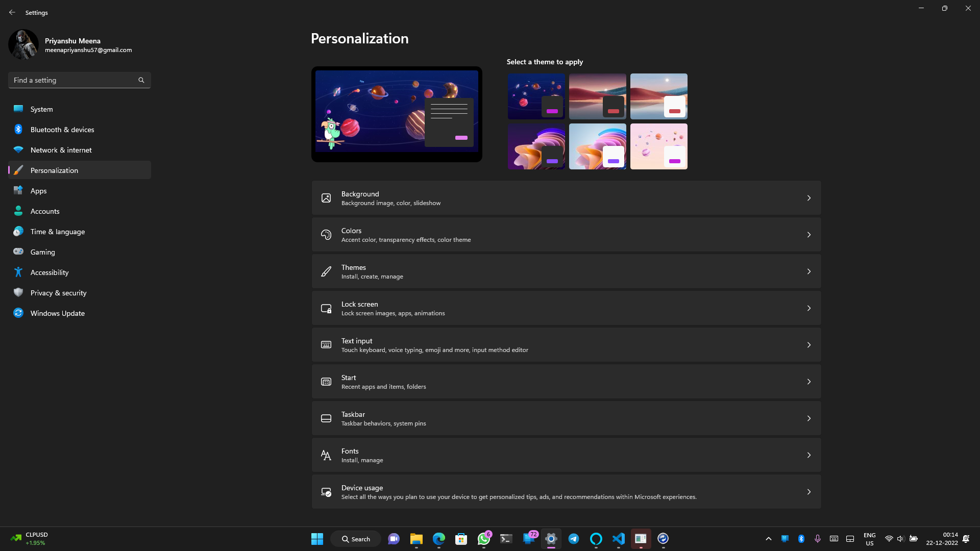Click the Gaming controller icon in sidebar
980x551 pixels.
18,252
